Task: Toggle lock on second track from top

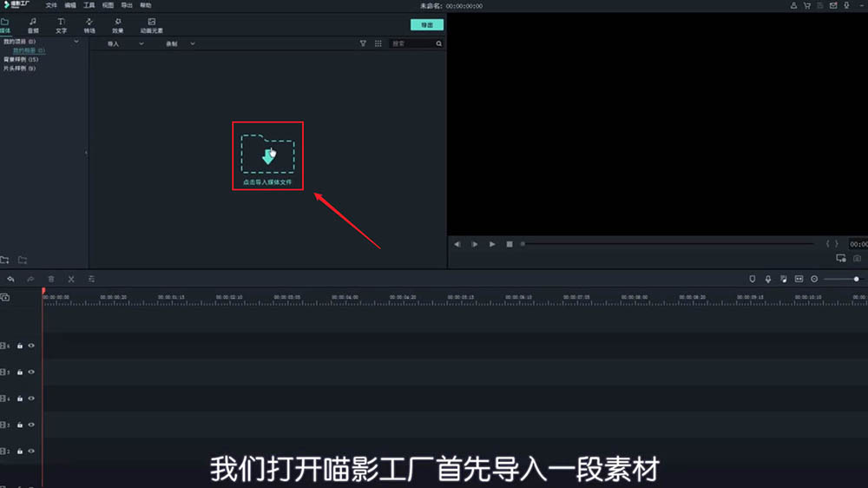Action: pos(20,373)
